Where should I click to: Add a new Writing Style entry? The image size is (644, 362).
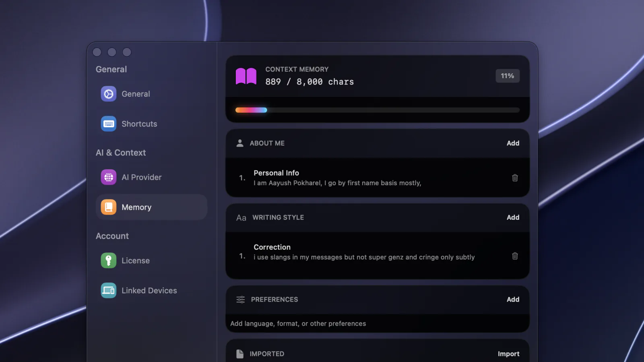click(x=513, y=217)
